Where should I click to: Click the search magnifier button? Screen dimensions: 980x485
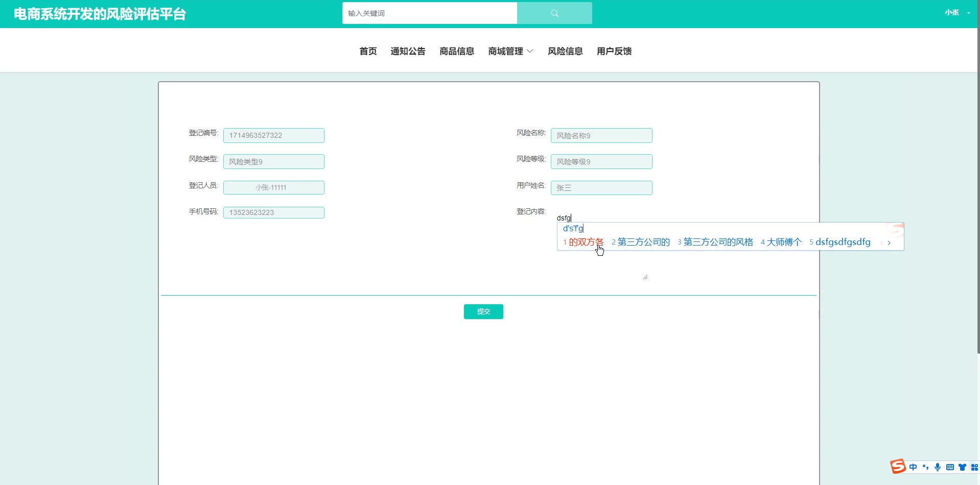[x=554, y=13]
